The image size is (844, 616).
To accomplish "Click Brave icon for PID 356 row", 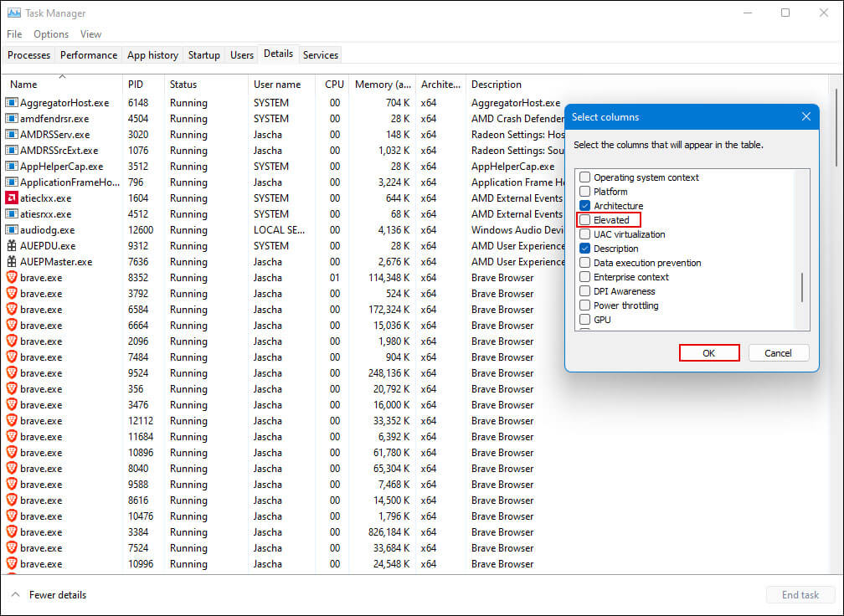I will click(x=12, y=388).
